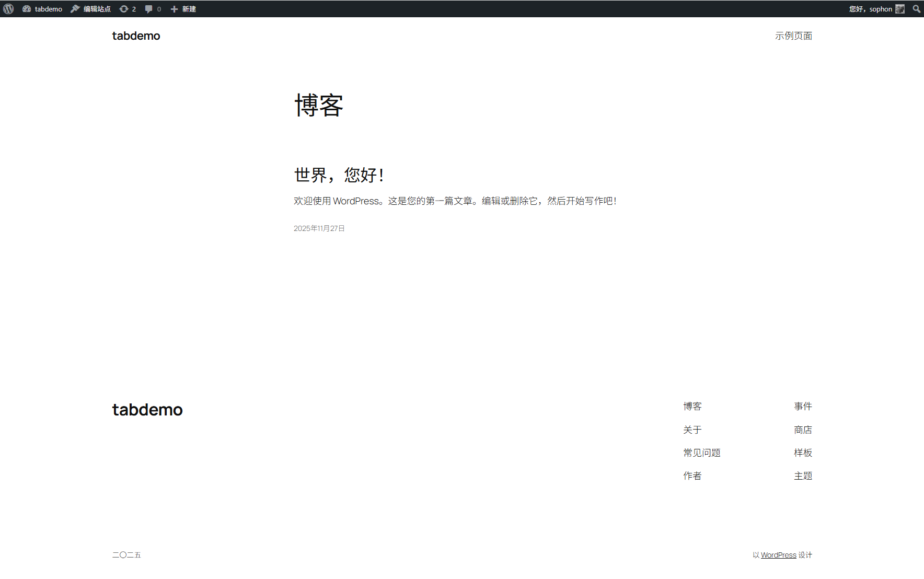Open the tabdemo dashboard icon in admin bar
The width and height of the screenshot is (924, 579).
click(x=27, y=9)
